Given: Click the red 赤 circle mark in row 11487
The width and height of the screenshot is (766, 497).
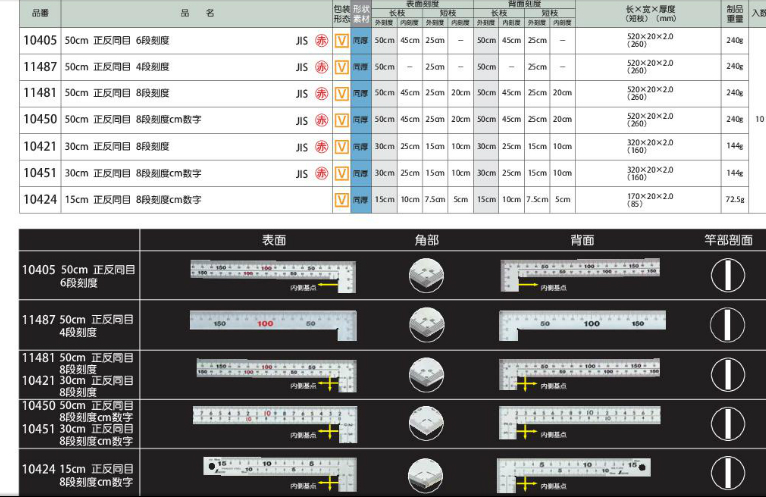Looking at the screenshot, I should (x=321, y=67).
